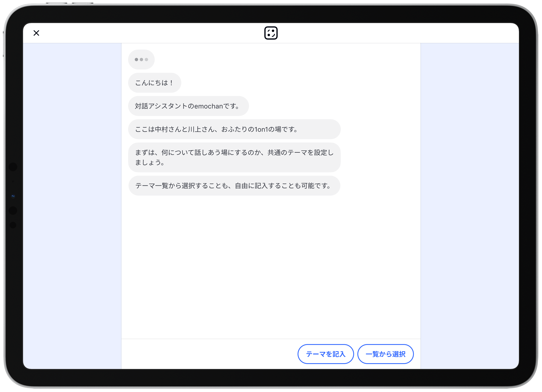This screenshot has height=392, width=542.
Task: Click the footer area left of テーマを記入
Action: (x=208, y=354)
